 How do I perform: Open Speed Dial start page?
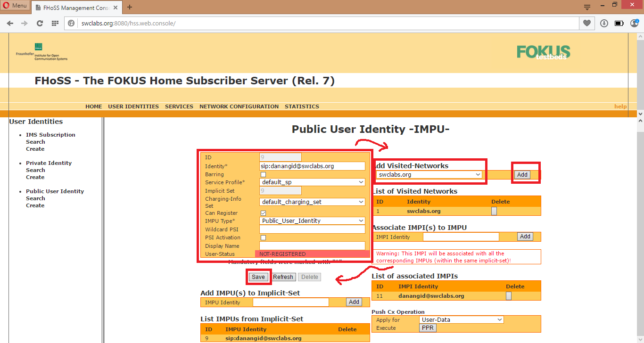point(55,23)
